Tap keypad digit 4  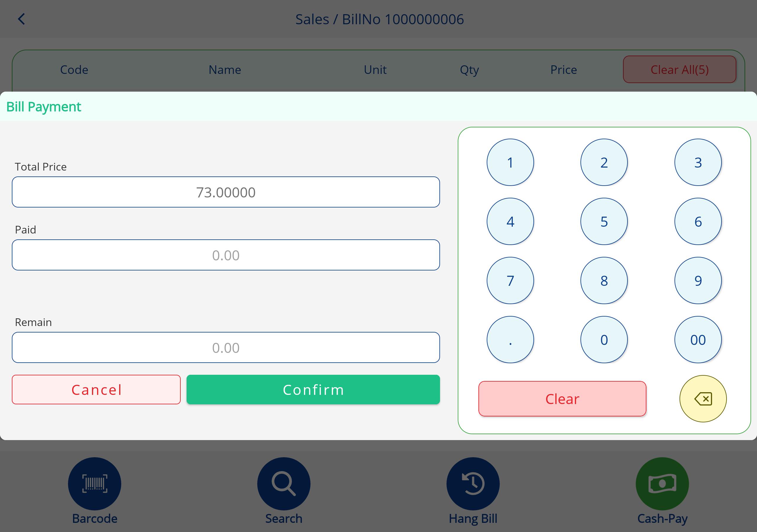pyautogui.click(x=510, y=221)
